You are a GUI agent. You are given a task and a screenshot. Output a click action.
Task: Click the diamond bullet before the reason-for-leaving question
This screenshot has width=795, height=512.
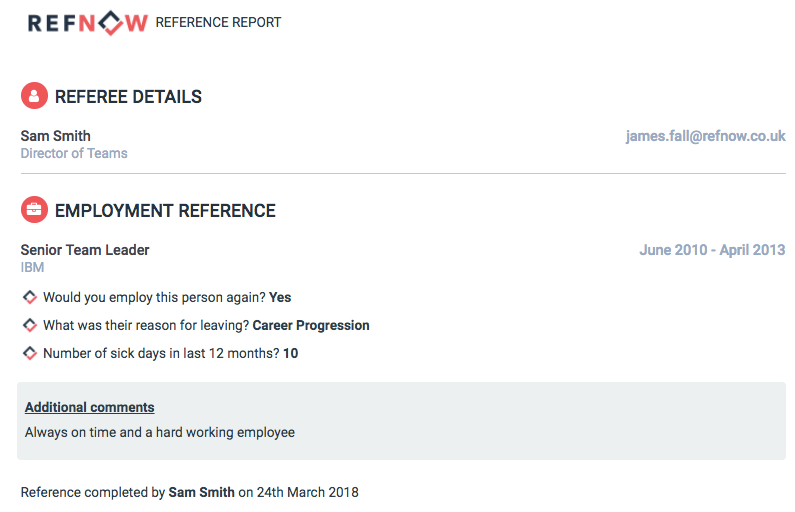30,325
